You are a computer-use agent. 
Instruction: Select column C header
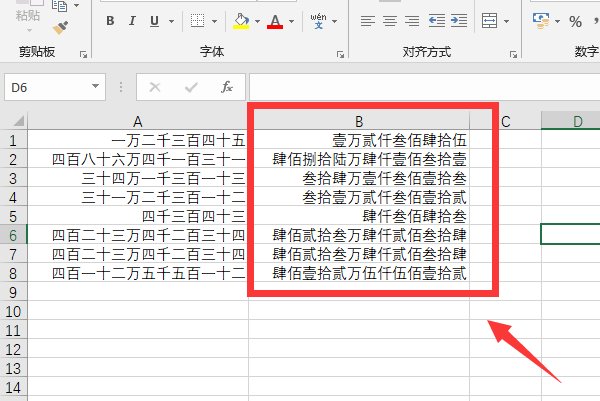coord(505,122)
